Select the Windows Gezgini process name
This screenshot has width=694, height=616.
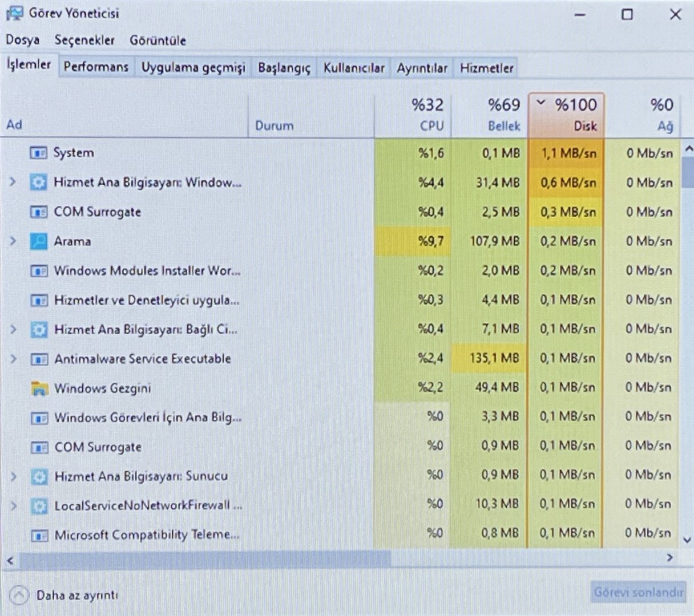point(103,388)
